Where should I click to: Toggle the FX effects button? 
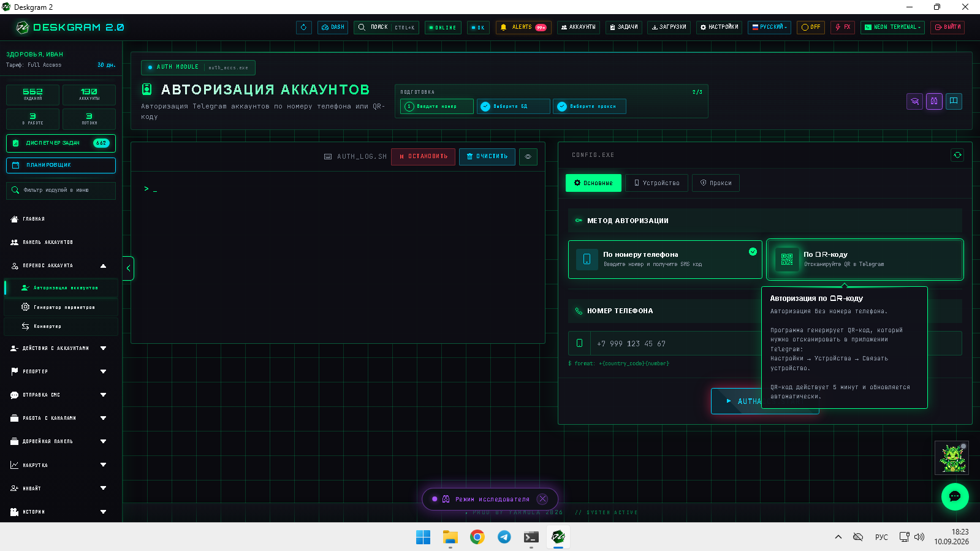tap(843, 28)
